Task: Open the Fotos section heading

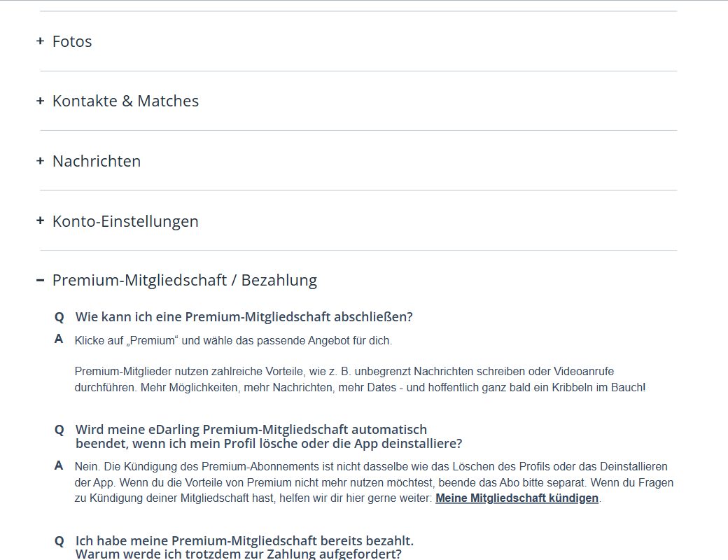Action: 72,41
